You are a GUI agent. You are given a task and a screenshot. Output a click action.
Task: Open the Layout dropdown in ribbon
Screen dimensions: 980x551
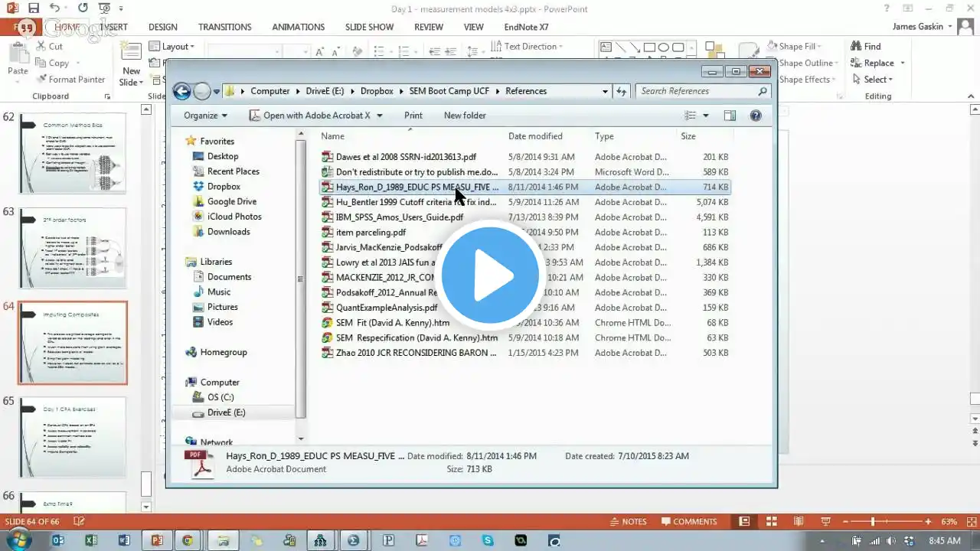coord(172,47)
